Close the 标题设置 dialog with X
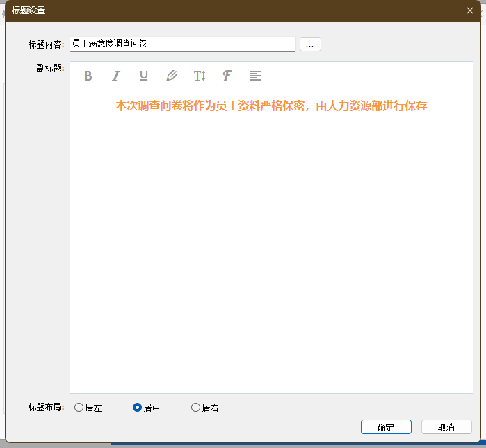This screenshot has width=486, height=448. [469, 10]
